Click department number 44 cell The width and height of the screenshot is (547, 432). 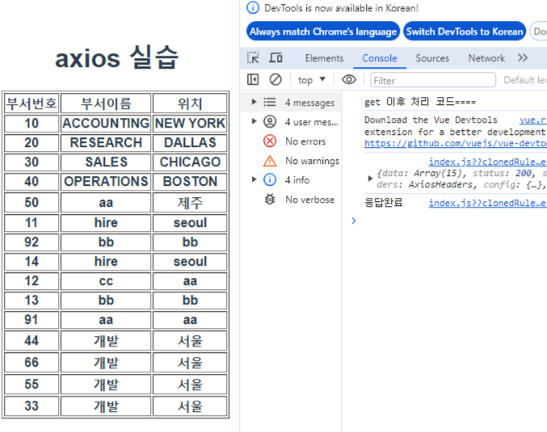[31, 341]
